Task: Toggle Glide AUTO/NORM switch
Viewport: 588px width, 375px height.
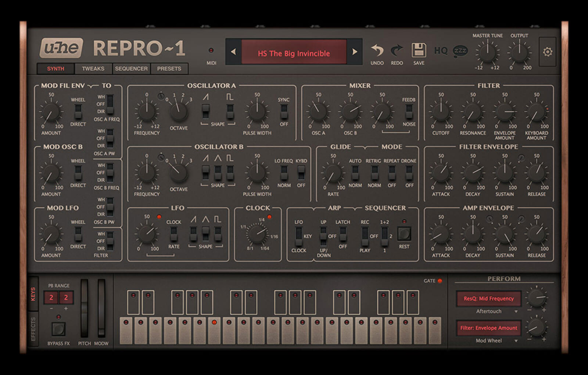Action: coord(355,173)
